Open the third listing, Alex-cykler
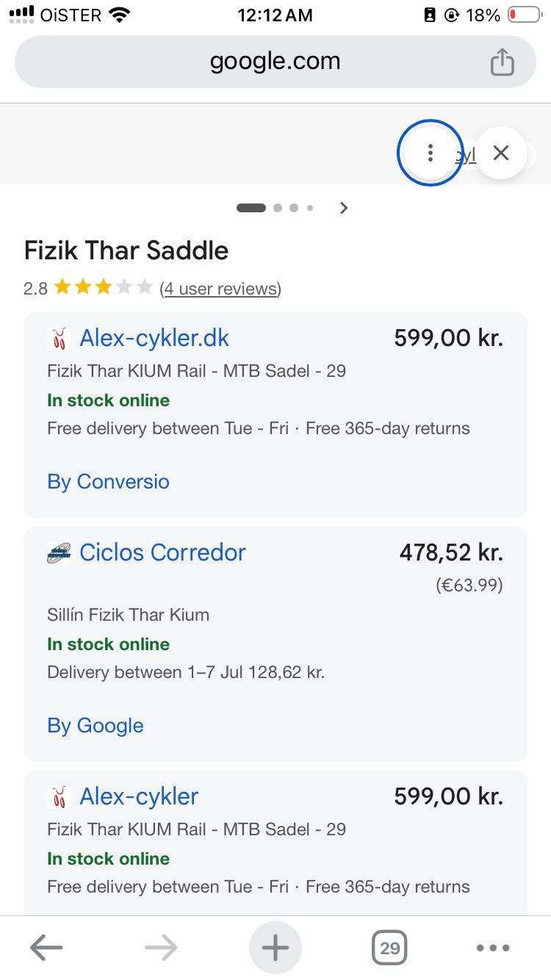The width and height of the screenshot is (551, 980). pos(139,796)
